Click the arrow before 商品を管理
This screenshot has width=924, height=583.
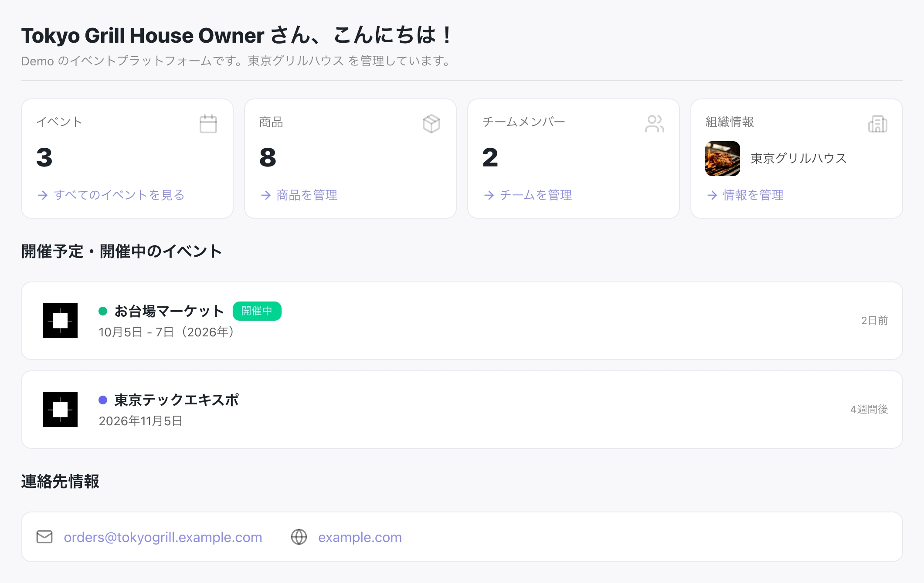[266, 195]
